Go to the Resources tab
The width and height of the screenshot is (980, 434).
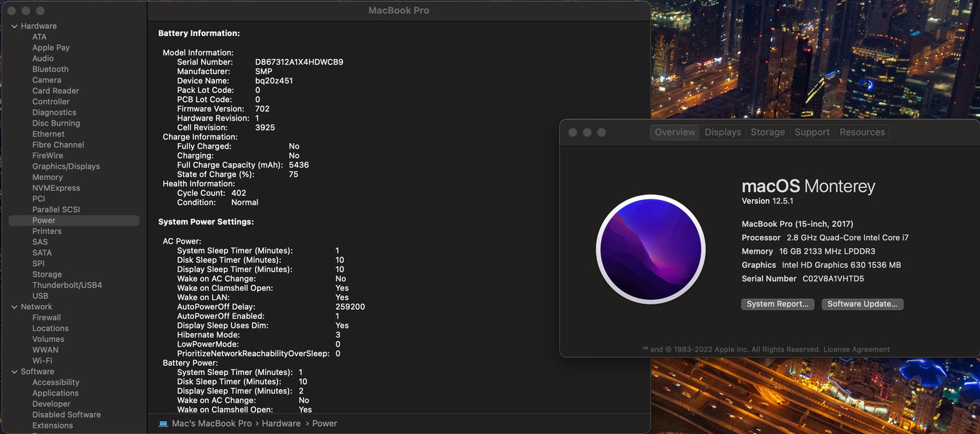pos(861,132)
